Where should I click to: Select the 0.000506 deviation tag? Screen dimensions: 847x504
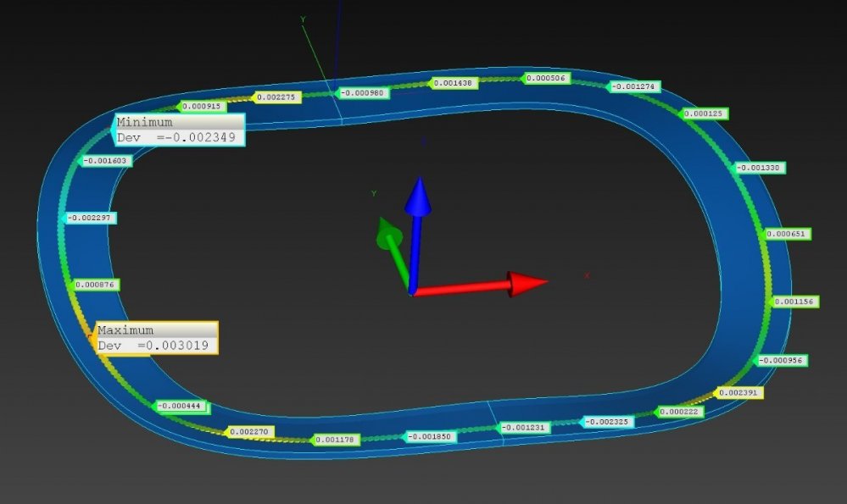pos(547,78)
